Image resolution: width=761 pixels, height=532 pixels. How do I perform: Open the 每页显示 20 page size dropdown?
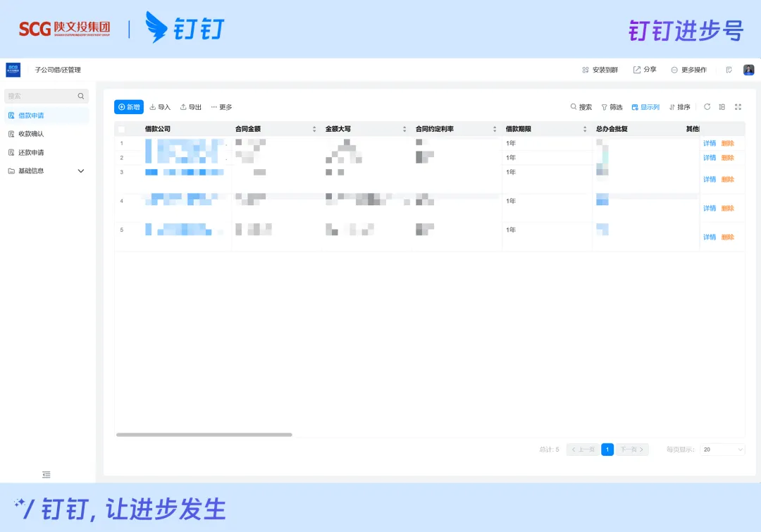[722, 450]
